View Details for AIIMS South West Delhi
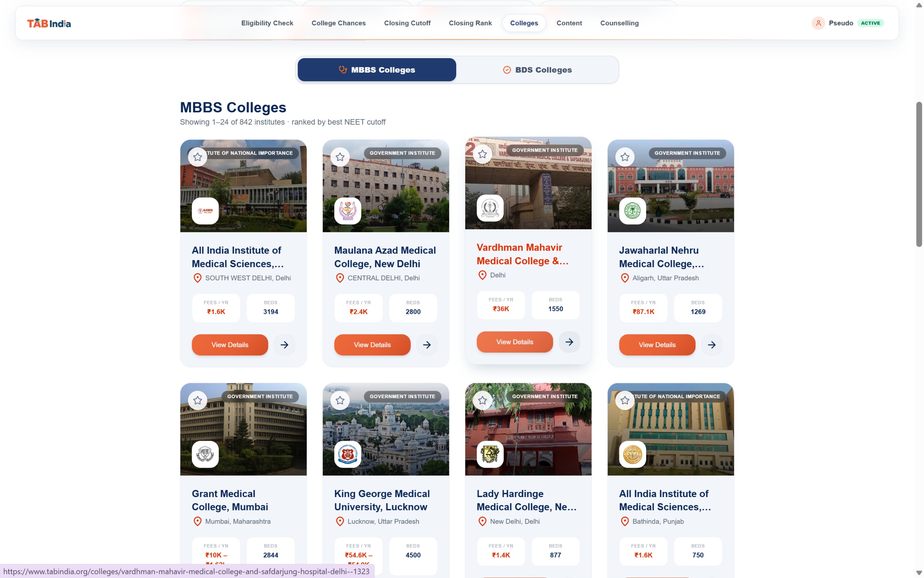This screenshot has width=924, height=578. pyautogui.click(x=230, y=345)
